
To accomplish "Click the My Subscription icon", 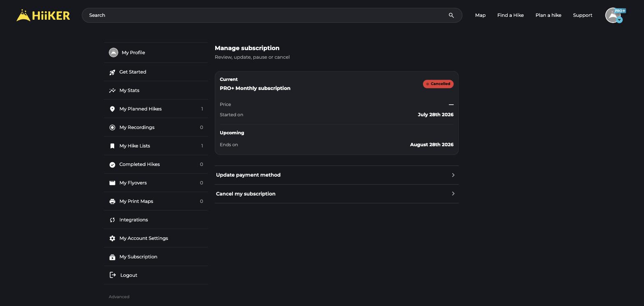I will tap(112, 257).
